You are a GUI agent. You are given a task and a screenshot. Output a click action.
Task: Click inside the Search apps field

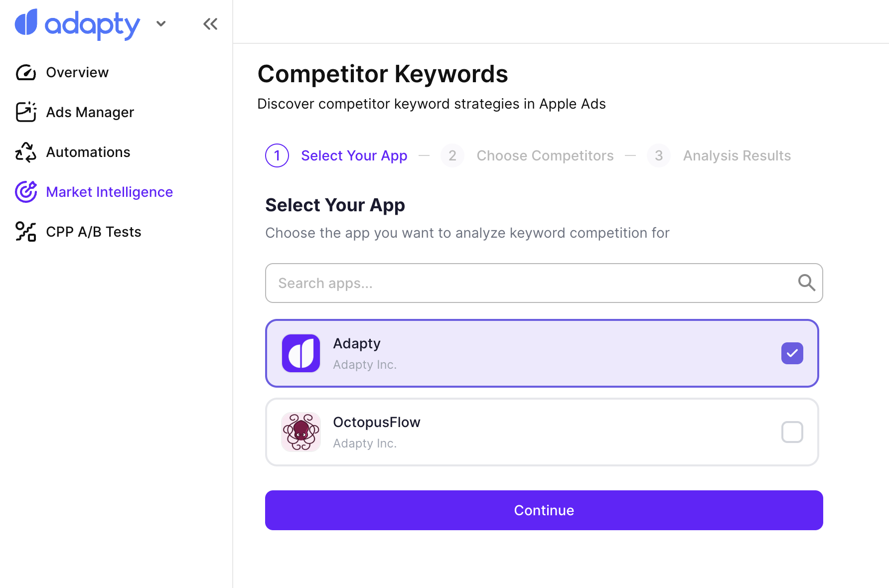(498, 283)
